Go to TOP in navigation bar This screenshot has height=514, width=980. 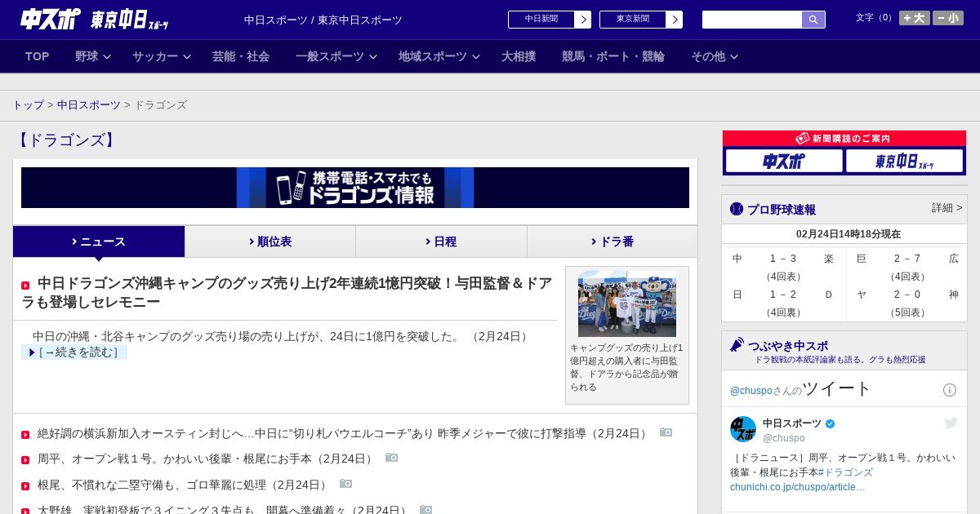tap(38, 56)
